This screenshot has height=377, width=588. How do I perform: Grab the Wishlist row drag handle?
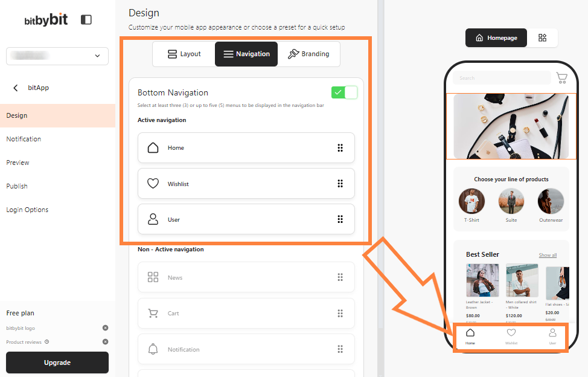tap(340, 184)
